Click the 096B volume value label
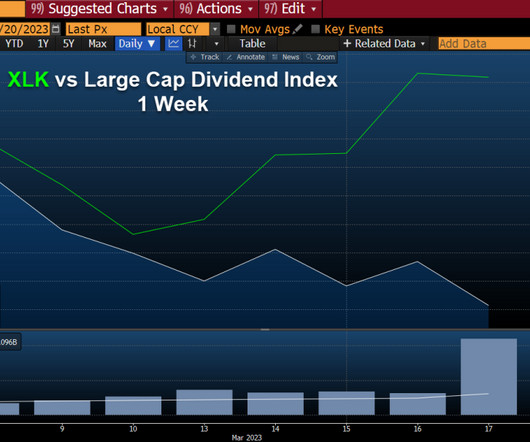The image size is (530, 442). (9, 342)
